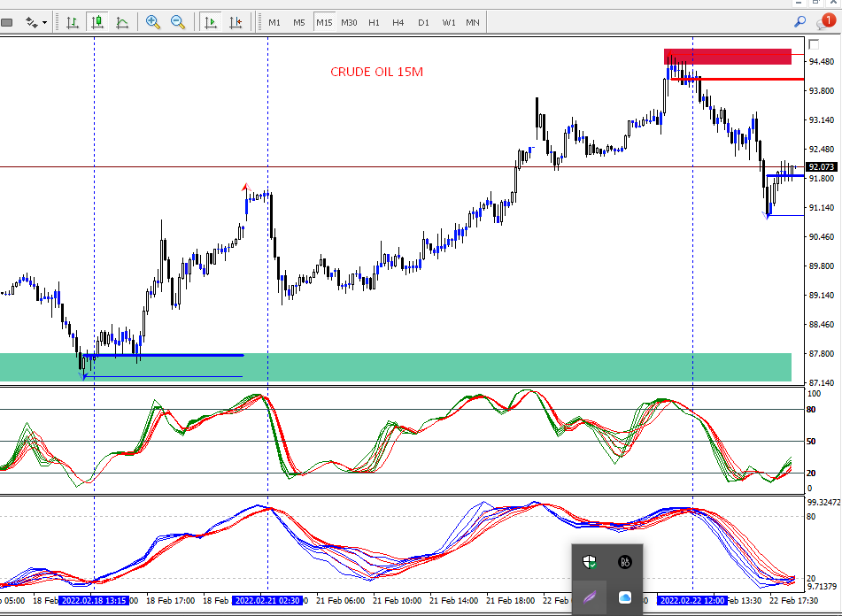Click the 2022.02.21 02:30 date marker
The image size is (842, 616).
267,600
